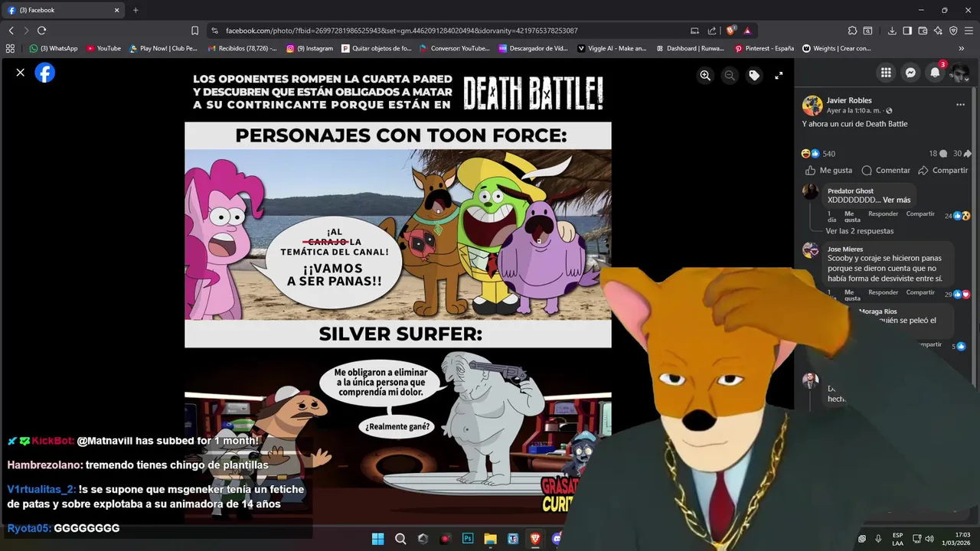The image size is (980, 551).
Task: Open Brave main hamburger menu
Action: 969,31
